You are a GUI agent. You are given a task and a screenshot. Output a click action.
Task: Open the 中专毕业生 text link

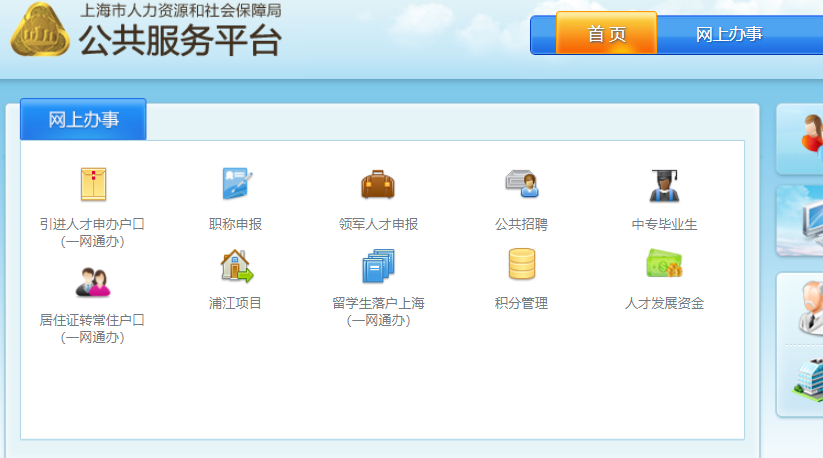(664, 224)
